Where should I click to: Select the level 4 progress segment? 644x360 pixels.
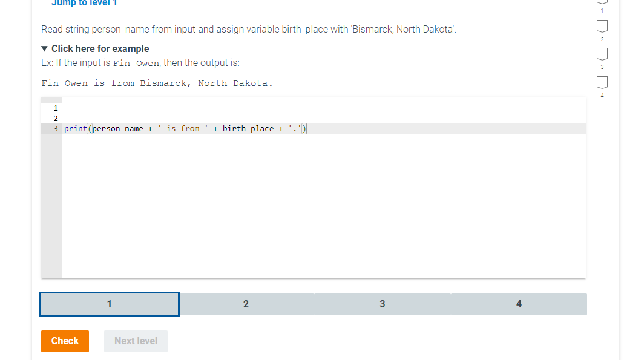[519, 304]
